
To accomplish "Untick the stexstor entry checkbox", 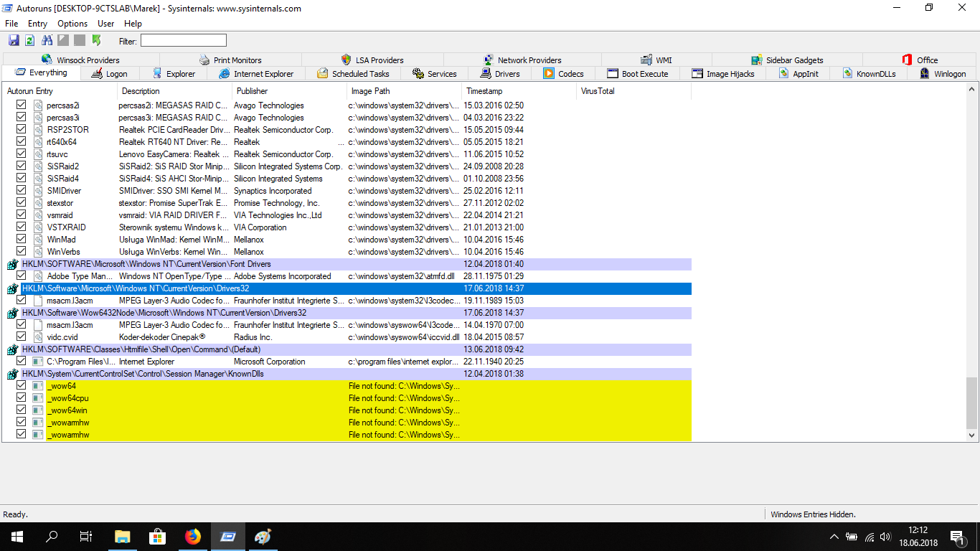I will click(x=21, y=203).
